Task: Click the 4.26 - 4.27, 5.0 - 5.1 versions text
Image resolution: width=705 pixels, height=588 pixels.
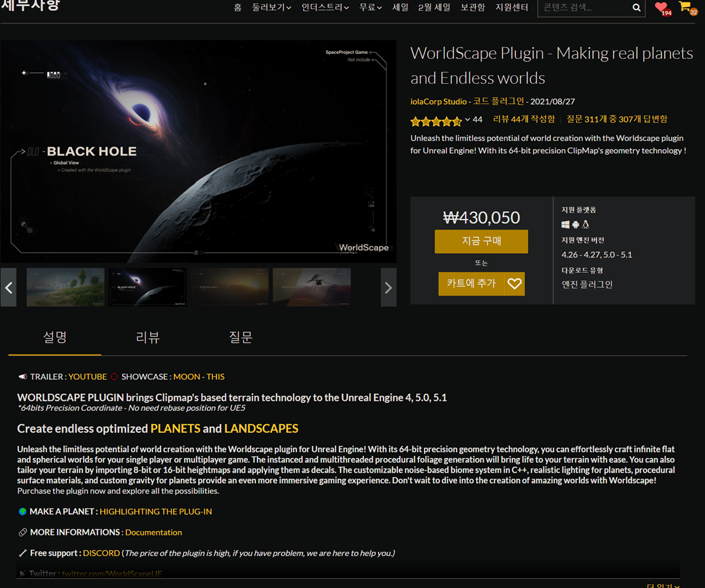Action: 597,255
